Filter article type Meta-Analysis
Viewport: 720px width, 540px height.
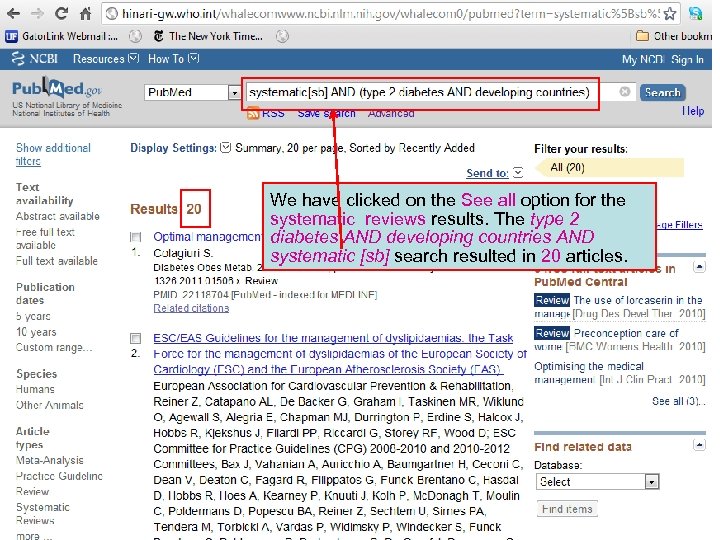click(x=50, y=461)
